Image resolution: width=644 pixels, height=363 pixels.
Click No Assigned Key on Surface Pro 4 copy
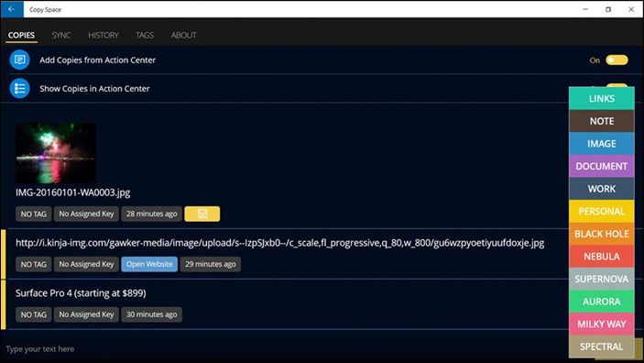(x=86, y=314)
